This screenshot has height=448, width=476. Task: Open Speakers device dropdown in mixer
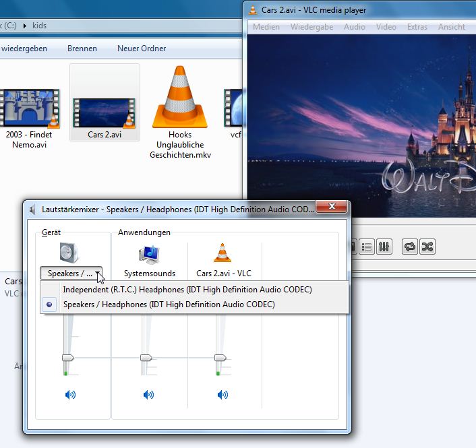[x=71, y=274]
